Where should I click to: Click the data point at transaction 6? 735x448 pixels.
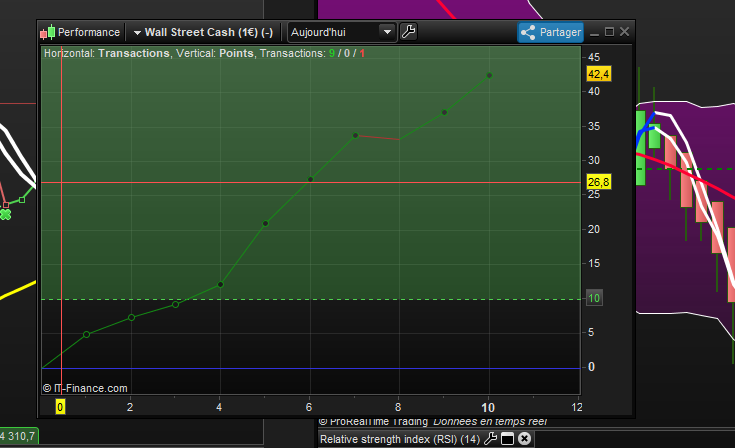coord(310,179)
